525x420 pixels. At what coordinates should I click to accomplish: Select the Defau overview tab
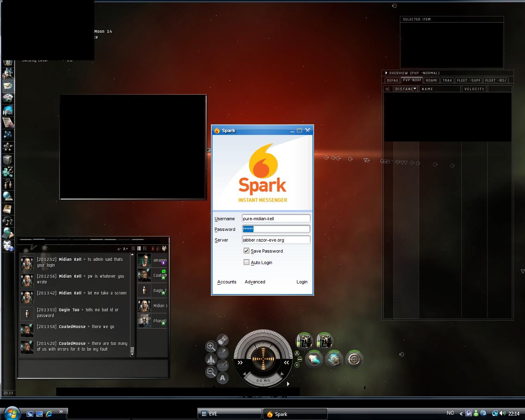pyautogui.click(x=393, y=80)
